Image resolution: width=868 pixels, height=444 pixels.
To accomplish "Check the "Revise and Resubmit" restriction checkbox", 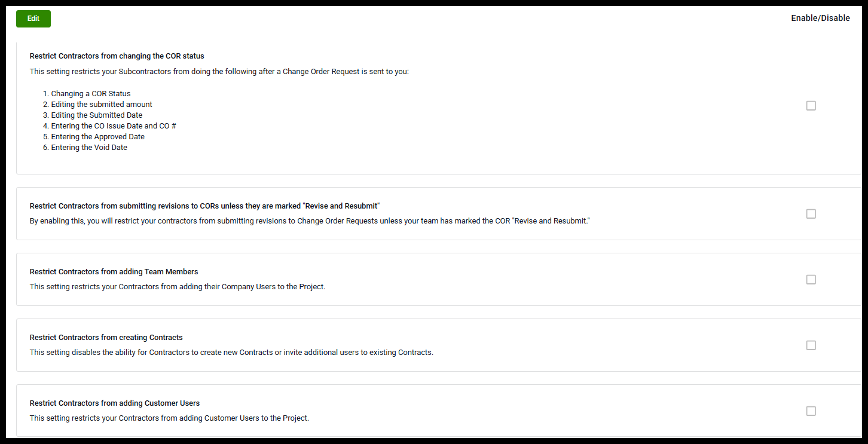I will (811, 214).
